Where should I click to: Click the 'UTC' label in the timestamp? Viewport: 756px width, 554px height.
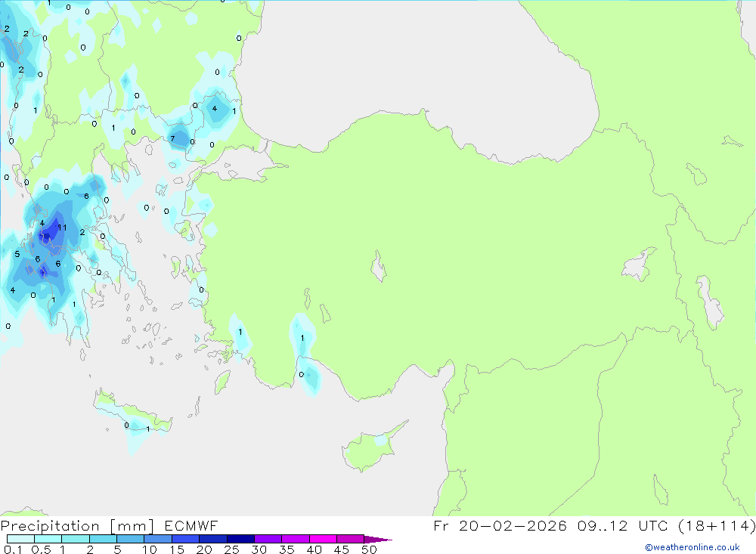(x=653, y=525)
